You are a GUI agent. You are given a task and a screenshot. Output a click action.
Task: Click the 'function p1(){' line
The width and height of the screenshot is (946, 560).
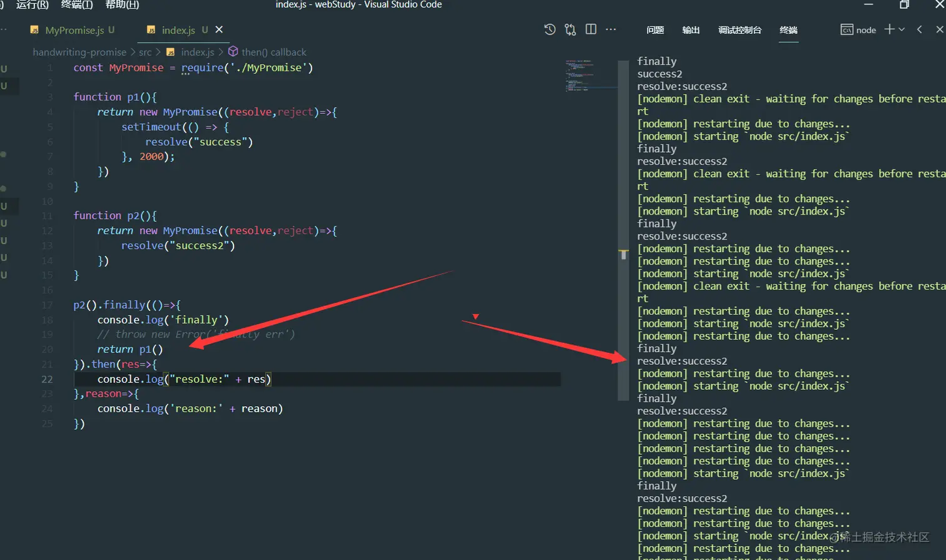point(115,97)
